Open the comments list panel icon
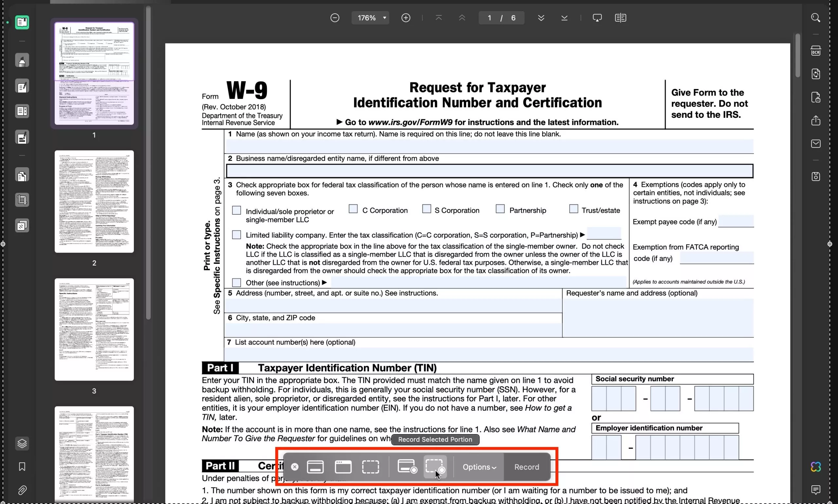Viewport: 838px width, 504px height. [816, 490]
